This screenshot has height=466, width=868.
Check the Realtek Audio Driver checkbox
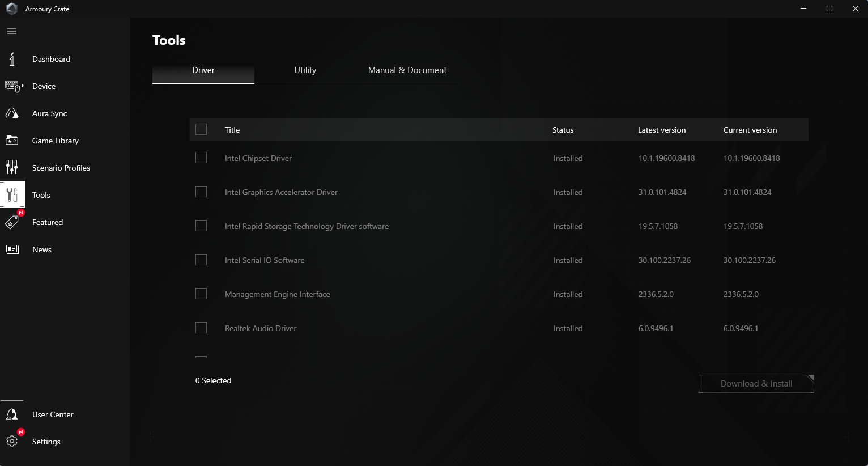(201, 328)
